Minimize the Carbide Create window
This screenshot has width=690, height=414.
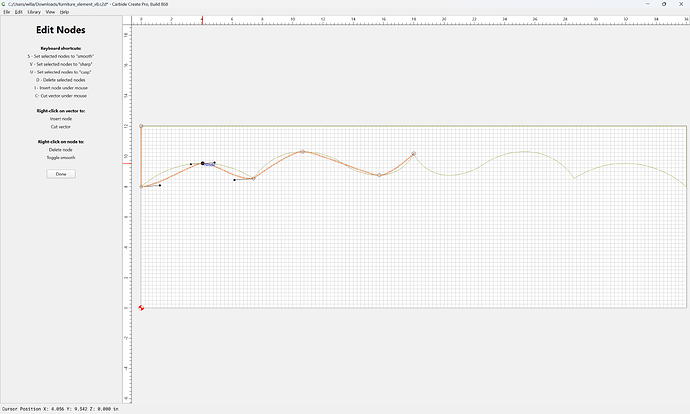coord(647,4)
